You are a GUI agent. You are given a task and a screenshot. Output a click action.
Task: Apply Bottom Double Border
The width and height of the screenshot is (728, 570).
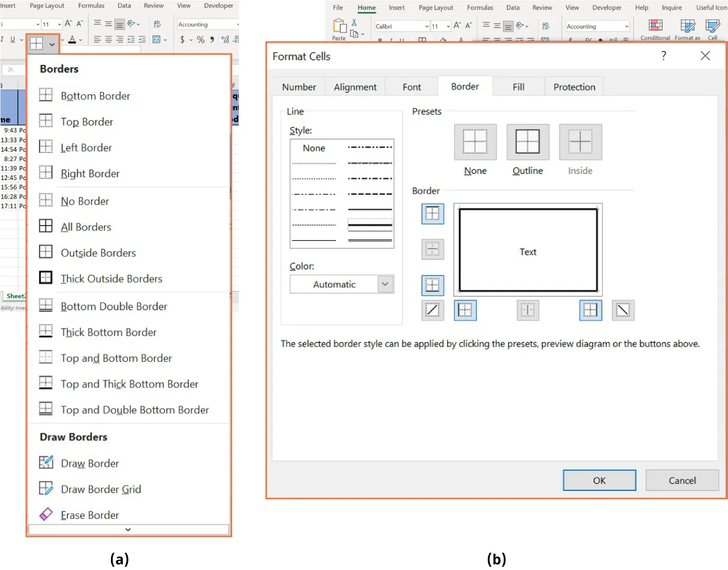point(114,306)
